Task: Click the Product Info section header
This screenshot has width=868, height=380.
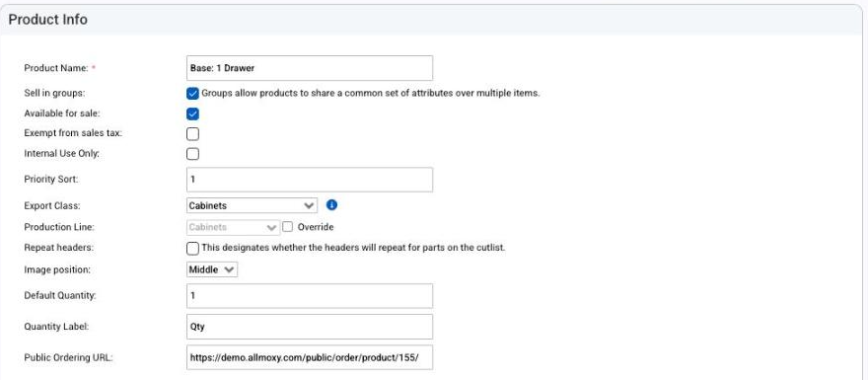Action: pyautogui.click(x=47, y=20)
